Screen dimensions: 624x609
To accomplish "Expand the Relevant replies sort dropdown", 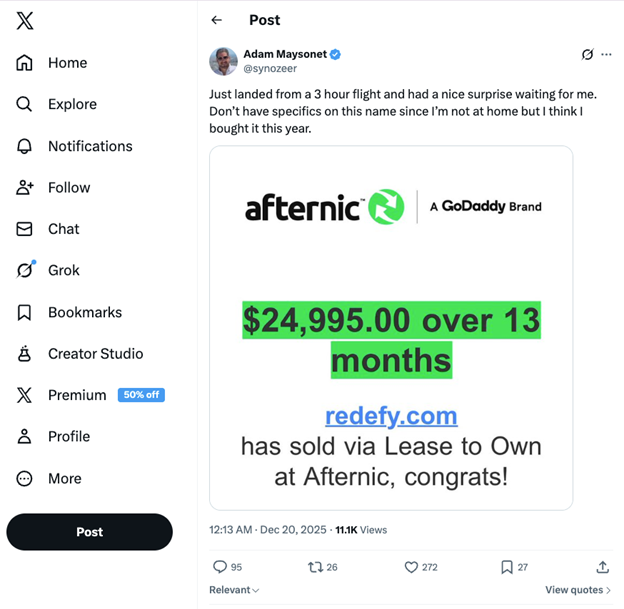I will [x=234, y=590].
